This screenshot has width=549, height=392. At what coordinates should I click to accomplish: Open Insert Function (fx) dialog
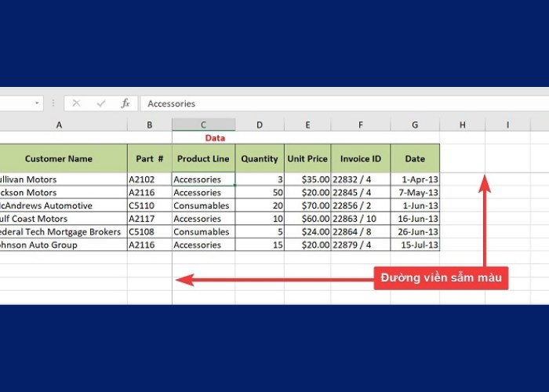(x=125, y=103)
